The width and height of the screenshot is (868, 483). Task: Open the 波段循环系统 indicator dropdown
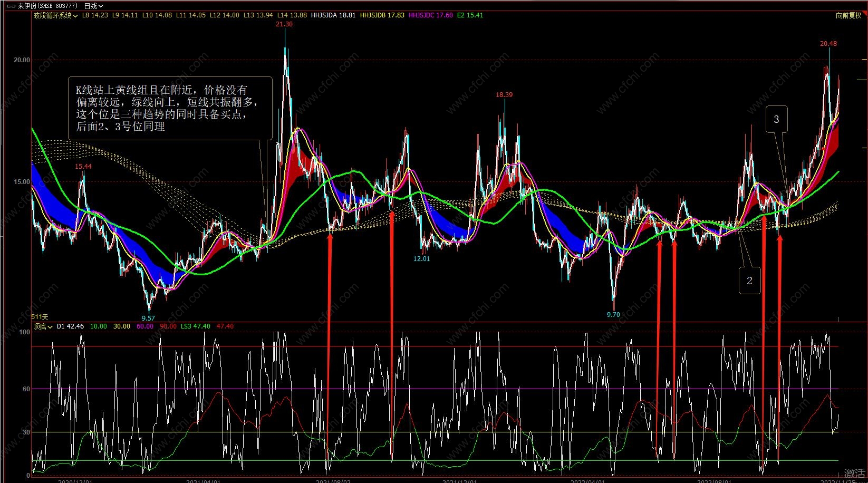pyautogui.click(x=55, y=15)
